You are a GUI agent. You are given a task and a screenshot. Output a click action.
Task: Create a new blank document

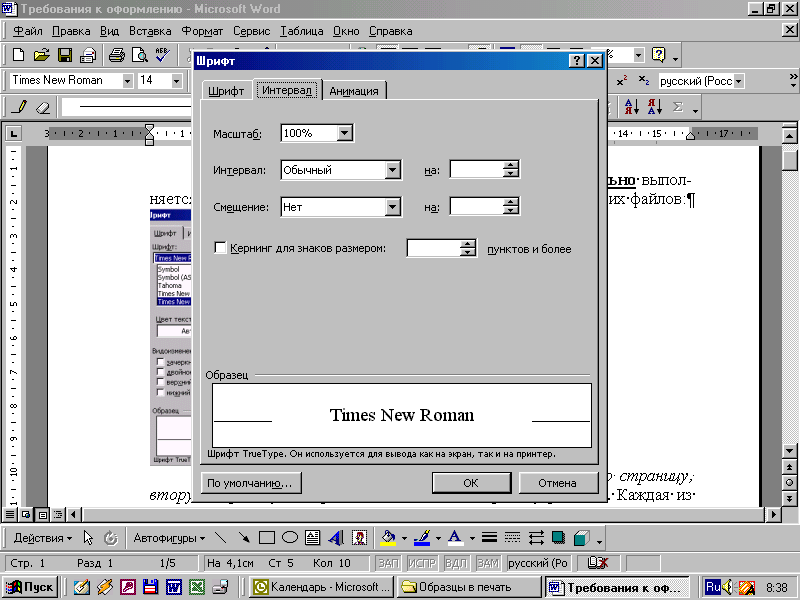click(18, 55)
